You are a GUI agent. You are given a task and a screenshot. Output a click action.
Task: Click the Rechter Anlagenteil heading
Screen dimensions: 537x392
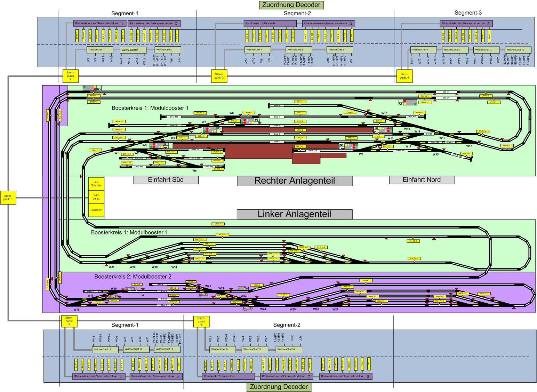[295, 181]
